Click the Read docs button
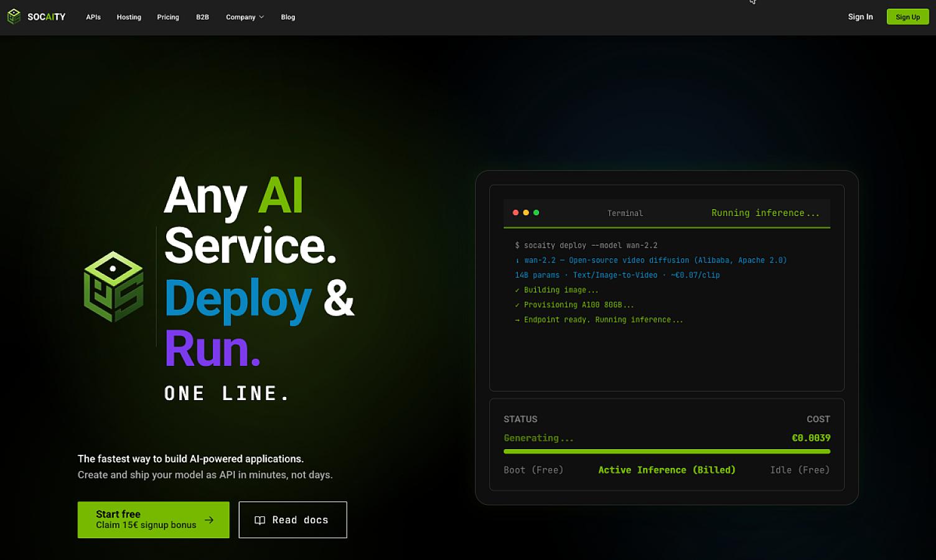The image size is (936, 560). click(x=292, y=520)
